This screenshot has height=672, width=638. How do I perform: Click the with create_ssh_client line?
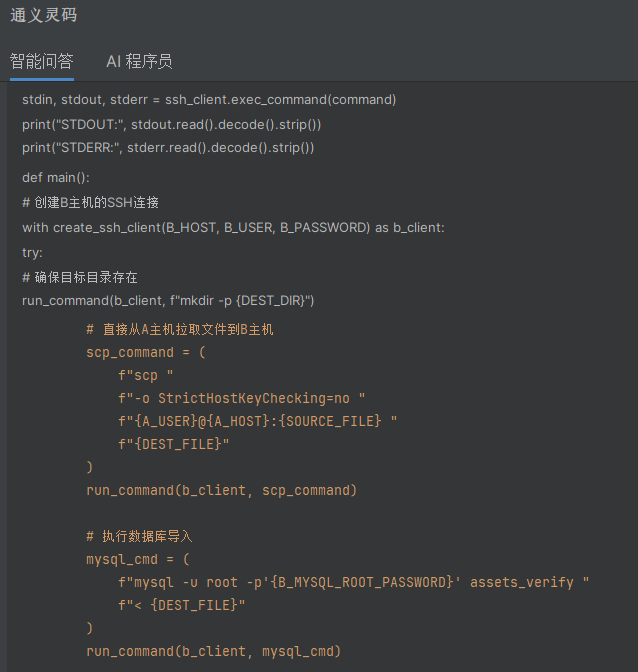pos(233,227)
